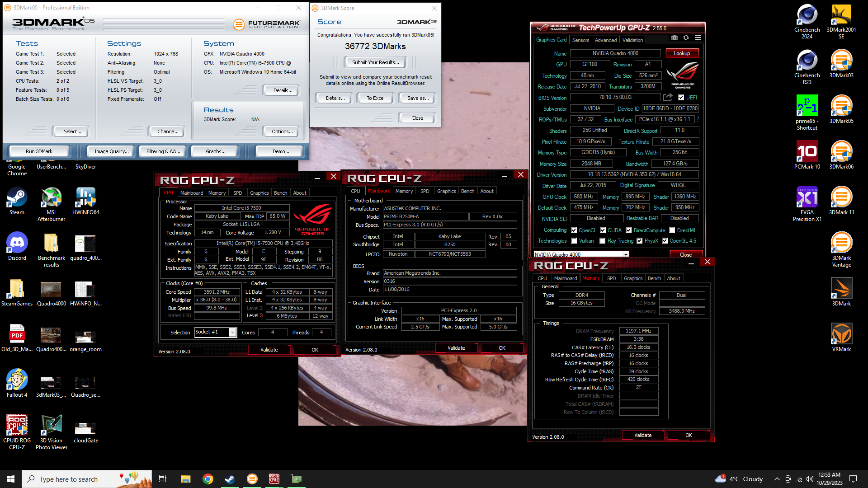This screenshot has height=488, width=868.
Task: Click the Device ID value 10DE 06DD
Action: (670, 108)
